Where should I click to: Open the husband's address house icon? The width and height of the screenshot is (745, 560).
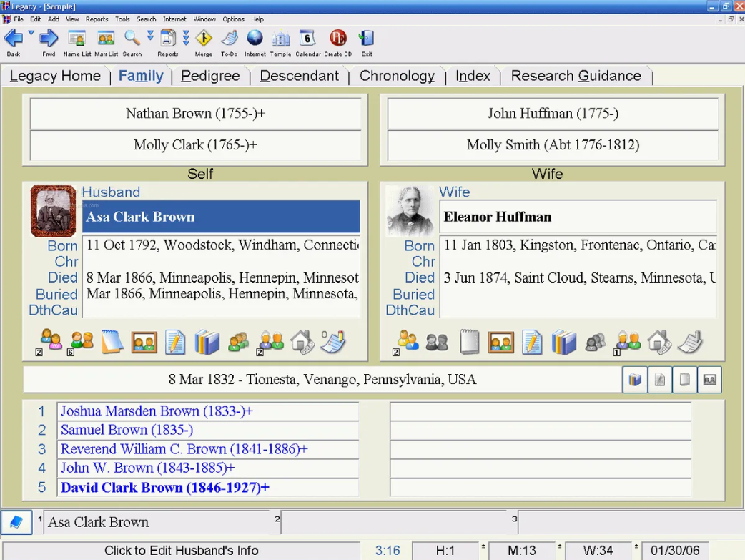point(302,341)
